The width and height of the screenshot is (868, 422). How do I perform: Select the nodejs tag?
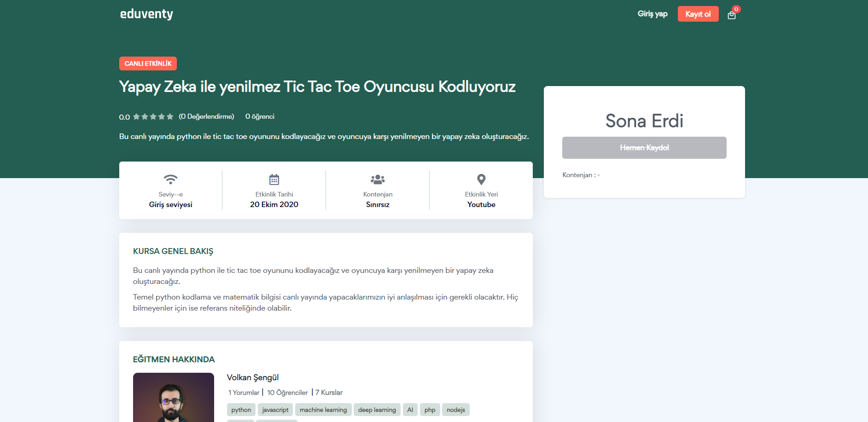click(456, 410)
